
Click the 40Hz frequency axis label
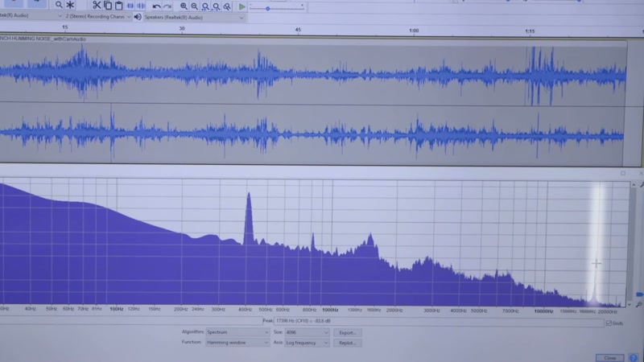click(30, 309)
